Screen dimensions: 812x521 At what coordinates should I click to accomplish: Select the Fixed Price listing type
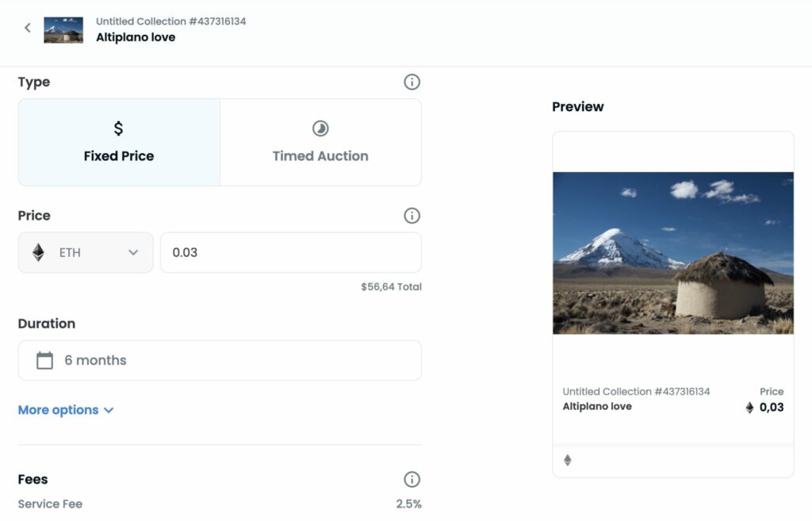pos(119,143)
